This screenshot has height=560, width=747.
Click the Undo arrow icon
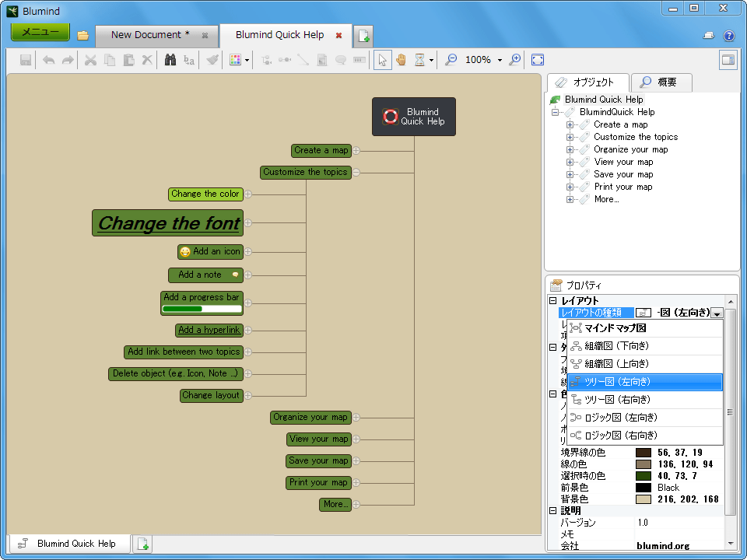(x=48, y=60)
